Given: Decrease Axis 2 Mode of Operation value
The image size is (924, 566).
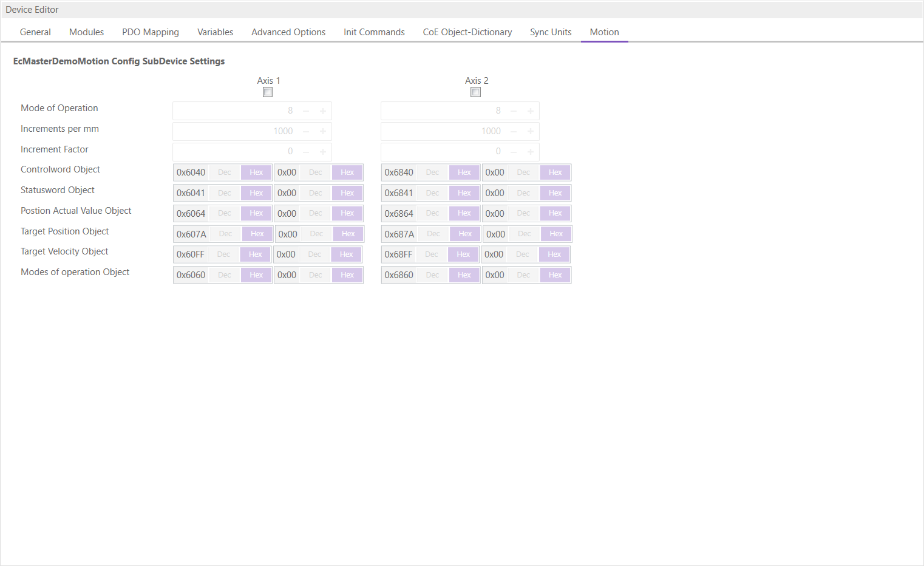Looking at the screenshot, I should click(x=514, y=111).
